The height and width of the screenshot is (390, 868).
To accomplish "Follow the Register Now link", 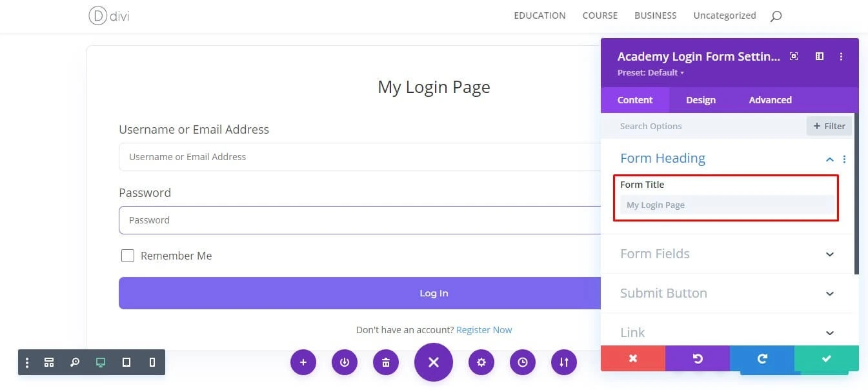I will [484, 330].
